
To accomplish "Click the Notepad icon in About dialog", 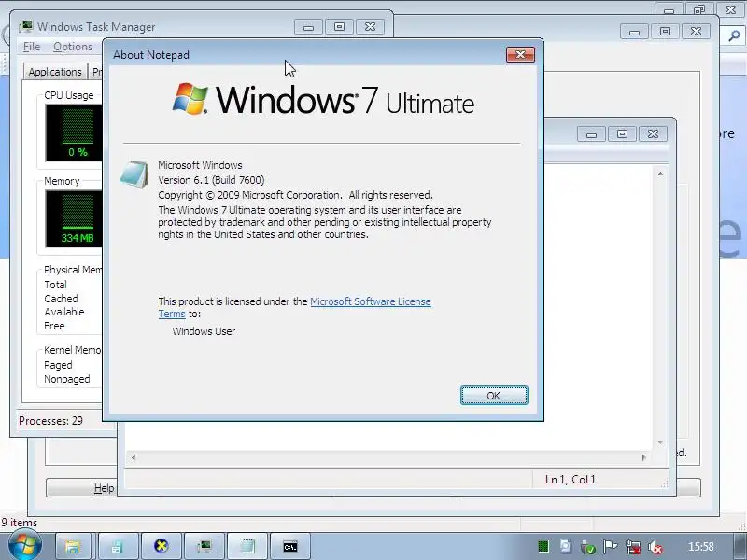I will coord(134,175).
